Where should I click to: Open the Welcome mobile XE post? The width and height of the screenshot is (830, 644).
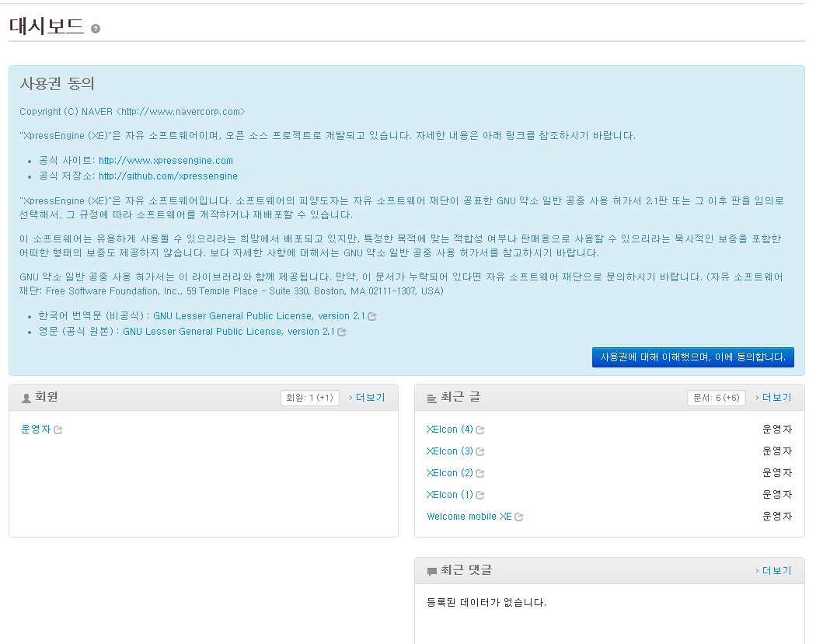(x=469, y=517)
